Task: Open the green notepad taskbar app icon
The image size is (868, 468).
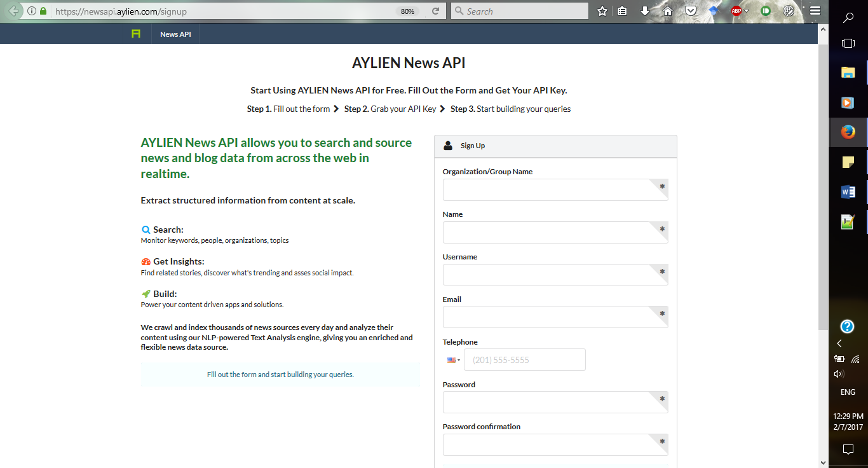Action: [x=848, y=221]
